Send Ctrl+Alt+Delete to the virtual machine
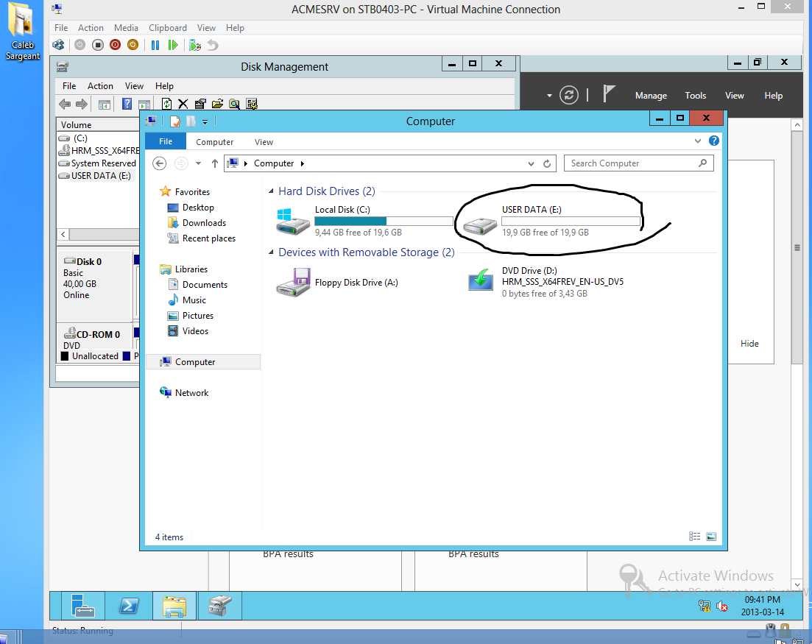The image size is (812, 644). (58, 45)
